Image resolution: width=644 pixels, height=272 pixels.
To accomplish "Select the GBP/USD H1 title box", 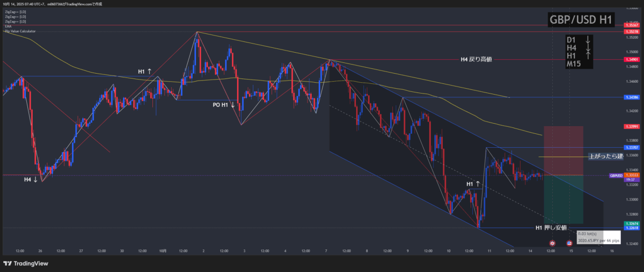I will 581,20.
